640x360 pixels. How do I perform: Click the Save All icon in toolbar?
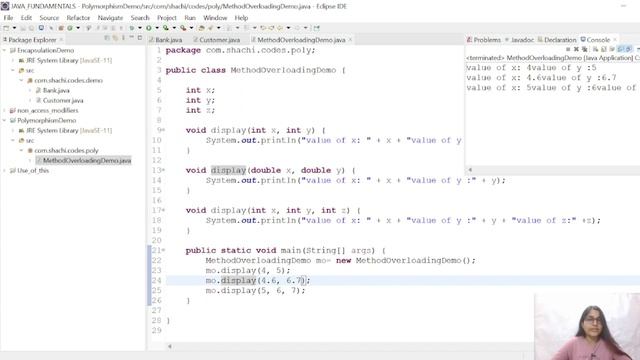31,28
